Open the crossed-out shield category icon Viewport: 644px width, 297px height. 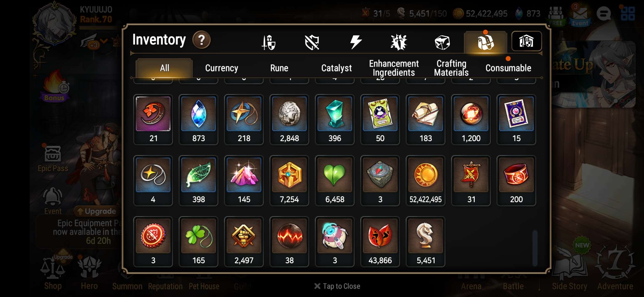pos(312,42)
